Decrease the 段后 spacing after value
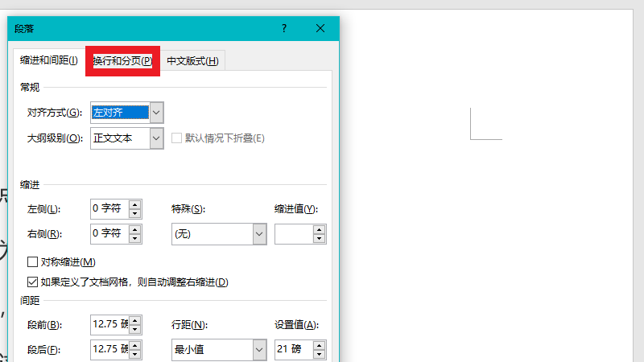 (135, 355)
